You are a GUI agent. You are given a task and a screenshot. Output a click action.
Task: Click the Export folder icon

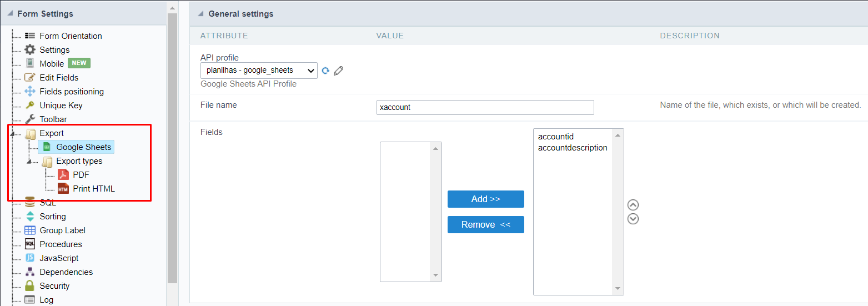(x=30, y=133)
